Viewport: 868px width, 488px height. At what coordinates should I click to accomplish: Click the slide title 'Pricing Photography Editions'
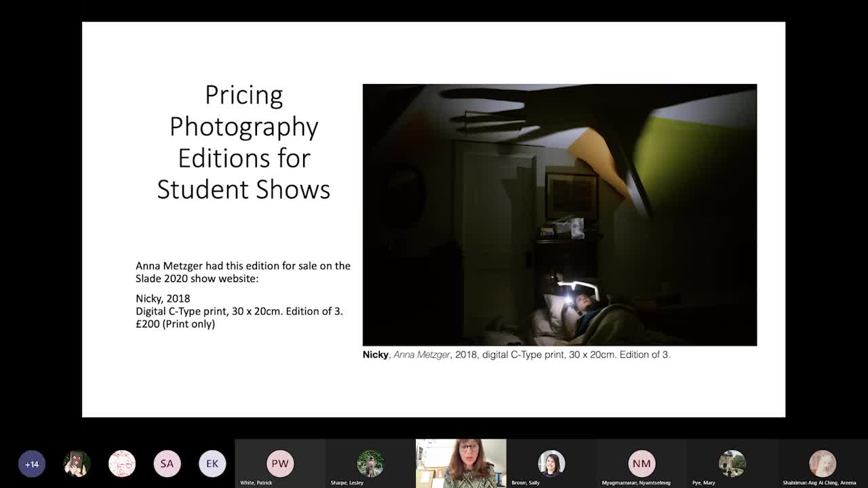243,142
